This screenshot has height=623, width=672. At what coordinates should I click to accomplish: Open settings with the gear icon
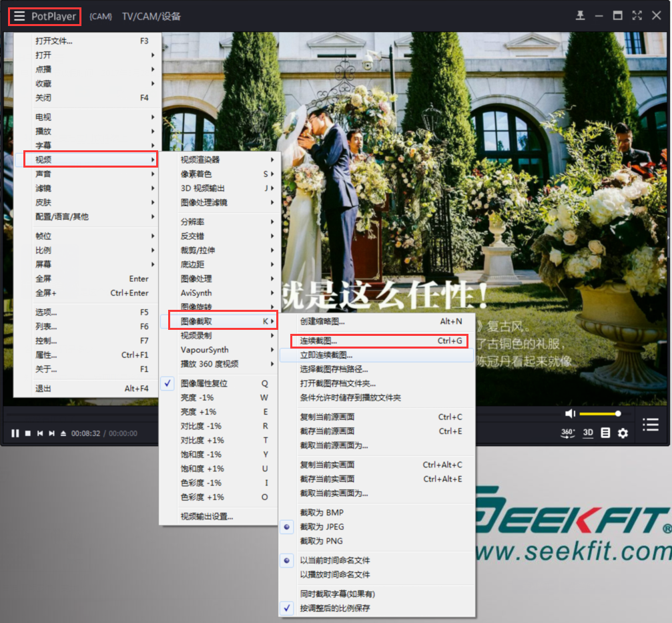coord(623,433)
